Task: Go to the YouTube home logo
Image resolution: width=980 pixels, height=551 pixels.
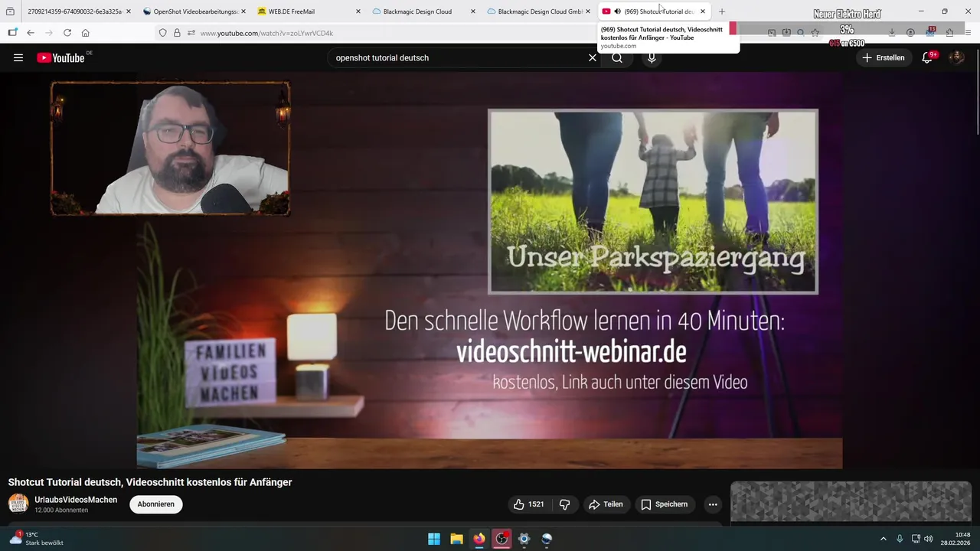Action: (x=61, y=57)
